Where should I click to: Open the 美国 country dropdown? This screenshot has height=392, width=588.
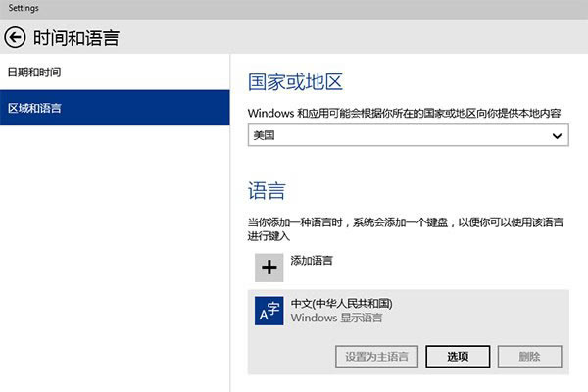coord(408,135)
